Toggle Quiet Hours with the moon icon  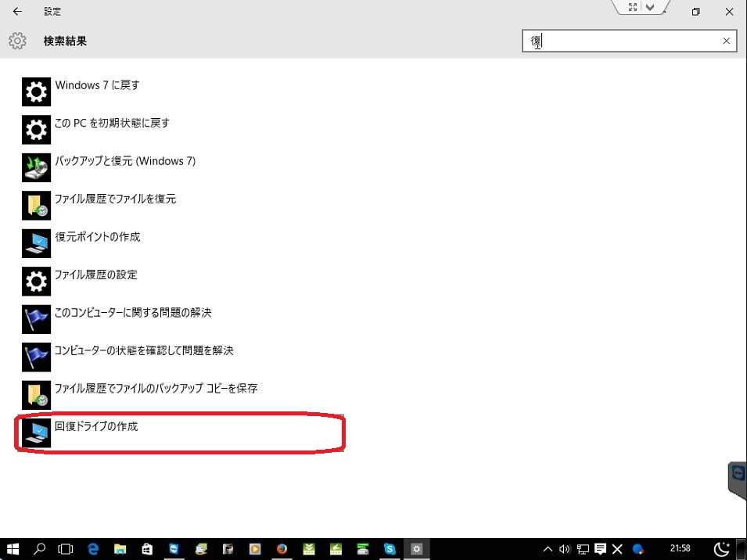[x=721, y=549]
